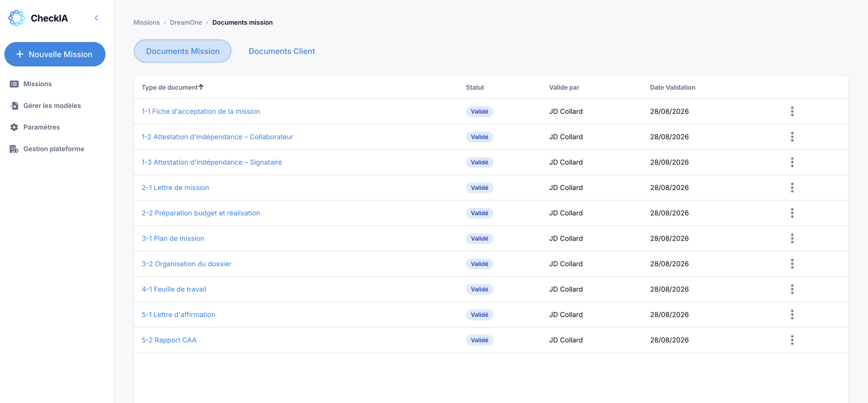
Task: Open more options for Attestation Signataire row
Action: pos(792,162)
